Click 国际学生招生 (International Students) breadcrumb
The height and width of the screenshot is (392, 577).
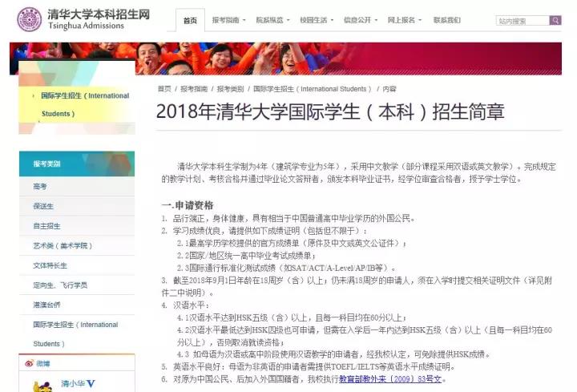coord(313,89)
